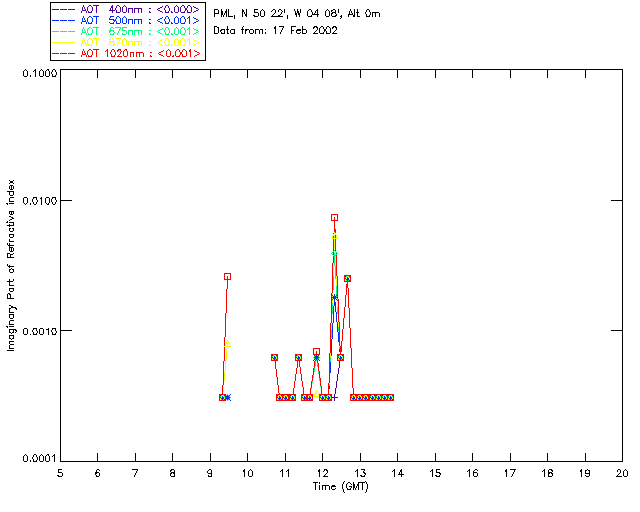
Task: Click the x-axis tick label 14
Action: coord(398,473)
